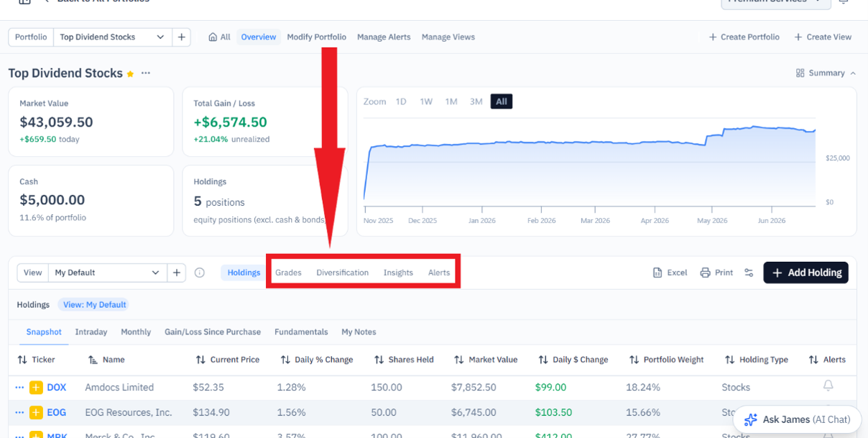The image size is (868, 438).
Task: Open the My Default view dropdown
Action: point(108,273)
